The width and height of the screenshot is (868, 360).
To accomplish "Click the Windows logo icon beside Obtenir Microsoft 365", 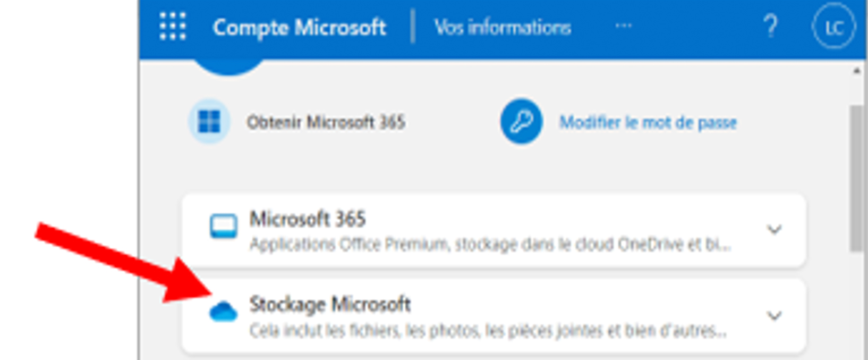I will 209,122.
